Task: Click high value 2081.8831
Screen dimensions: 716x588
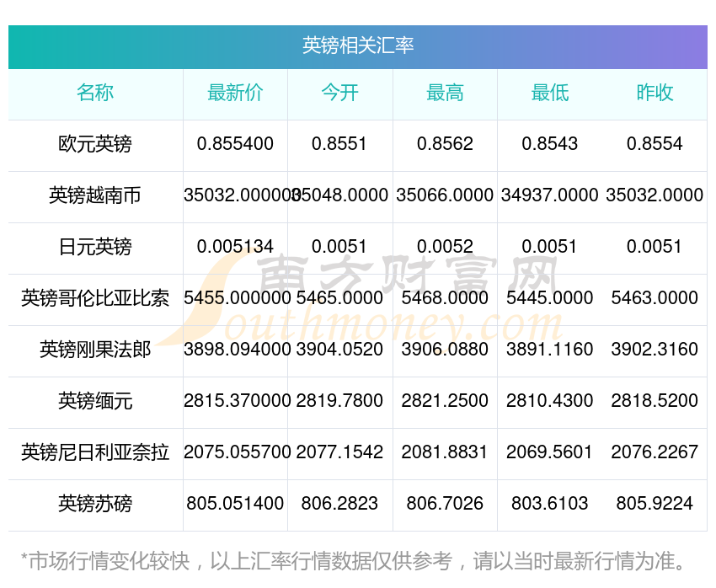Action: (x=445, y=452)
